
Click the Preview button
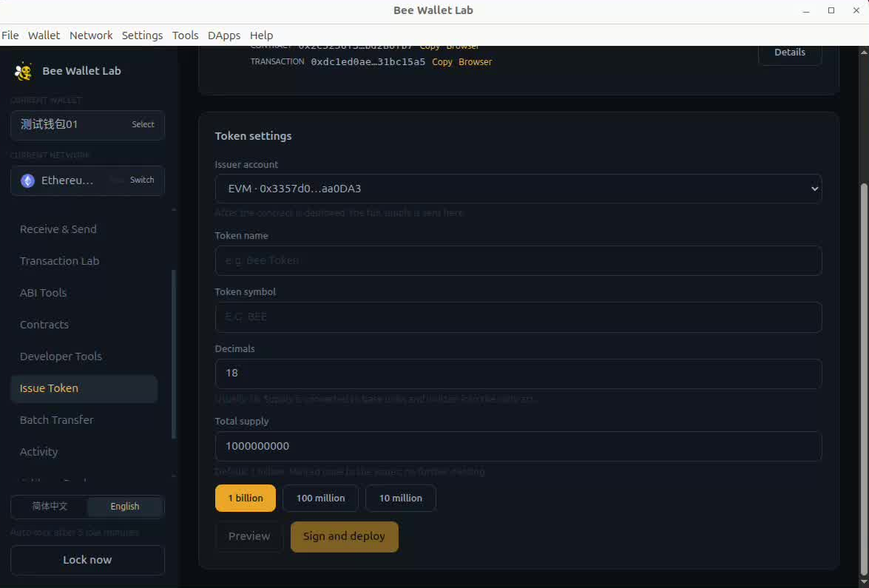[249, 536]
